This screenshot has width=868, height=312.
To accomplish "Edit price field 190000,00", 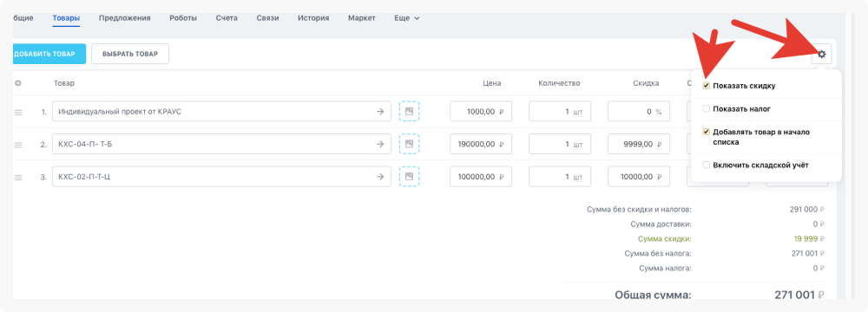I will (x=481, y=144).
